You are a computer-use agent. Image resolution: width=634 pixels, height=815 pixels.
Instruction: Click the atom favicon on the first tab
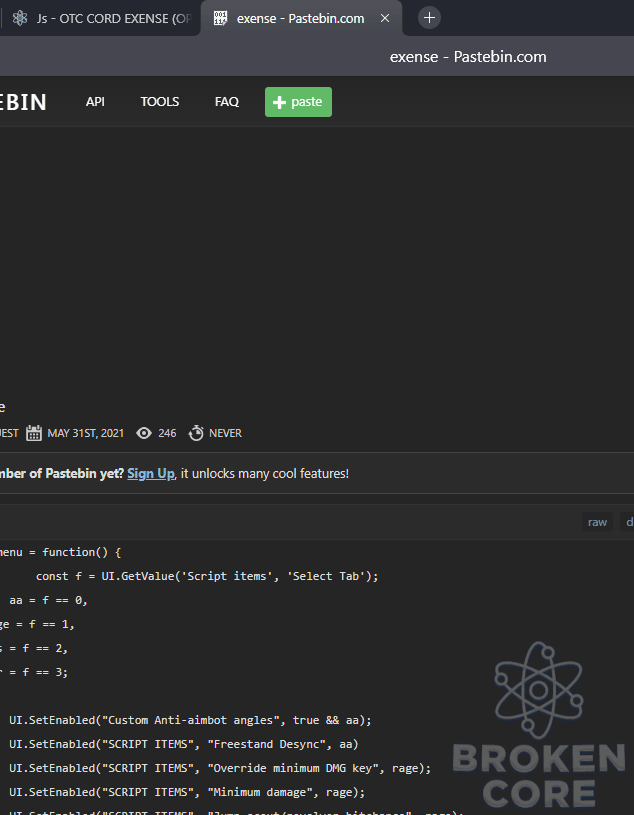tap(20, 18)
